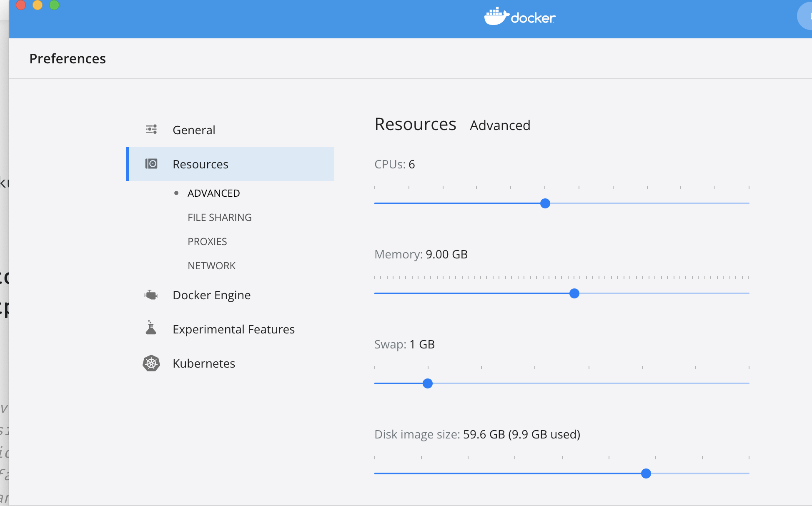Click the Disk image size slider handle
The image size is (812, 506).
tap(646, 473)
